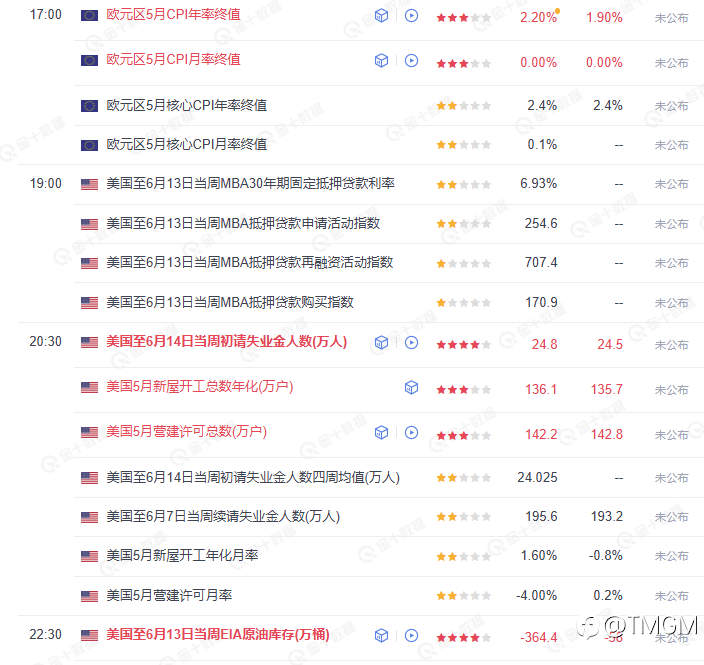Select previous value 254.6
This screenshot has height=665, width=704.
click(x=541, y=224)
